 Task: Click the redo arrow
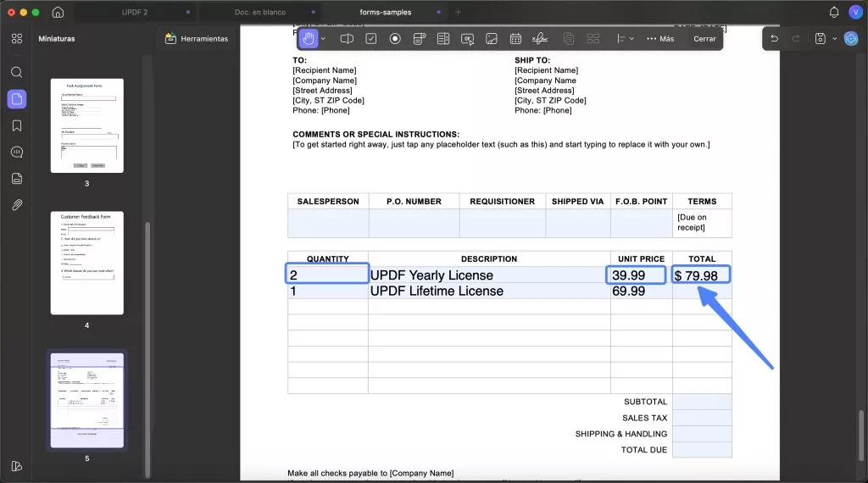[796, 38]
